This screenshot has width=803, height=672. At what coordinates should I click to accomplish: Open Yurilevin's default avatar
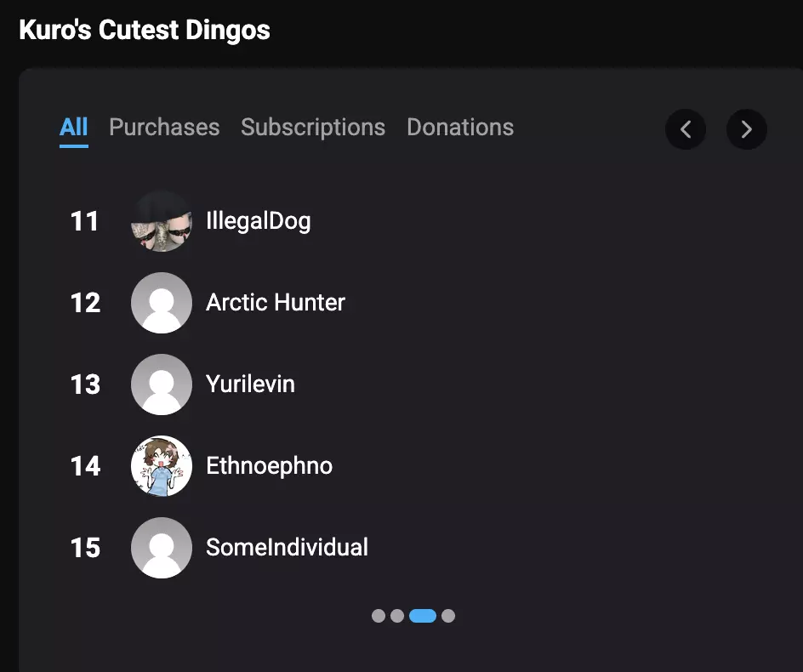click(x=162, y=384)
